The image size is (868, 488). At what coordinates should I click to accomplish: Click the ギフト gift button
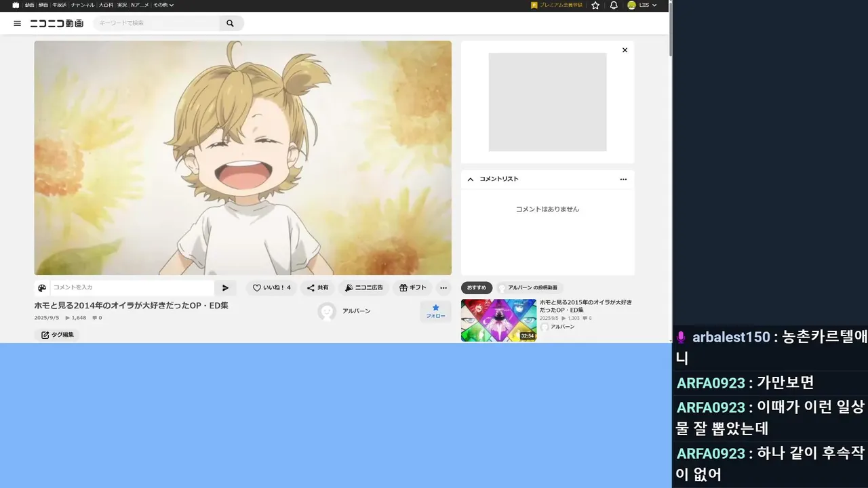(412, 288)
